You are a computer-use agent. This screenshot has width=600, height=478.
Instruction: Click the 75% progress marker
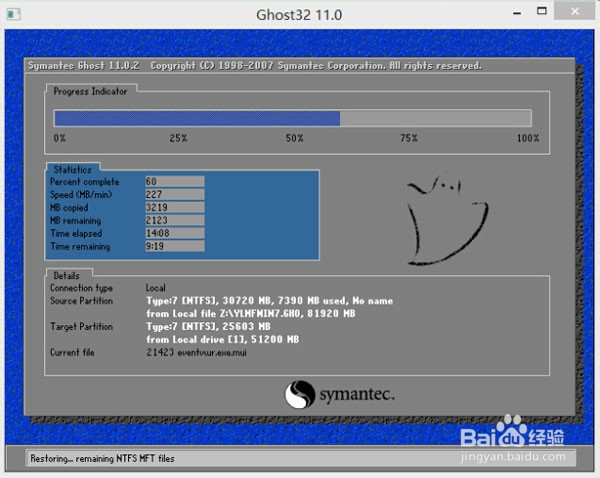[x=409, y=138]
